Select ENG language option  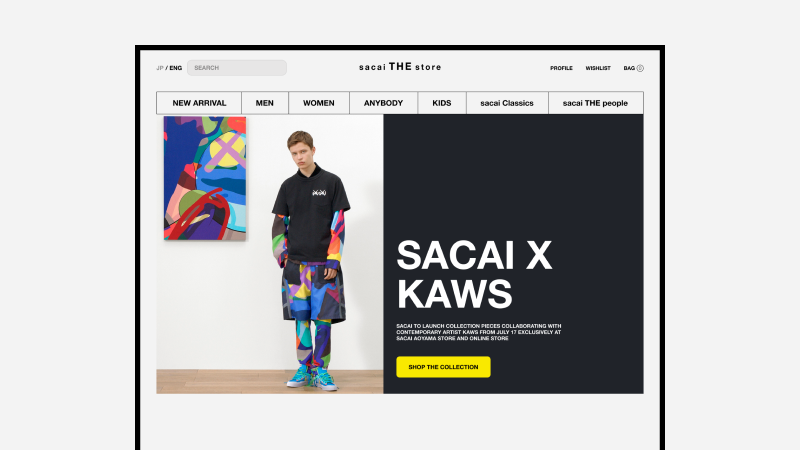(176, 68)
